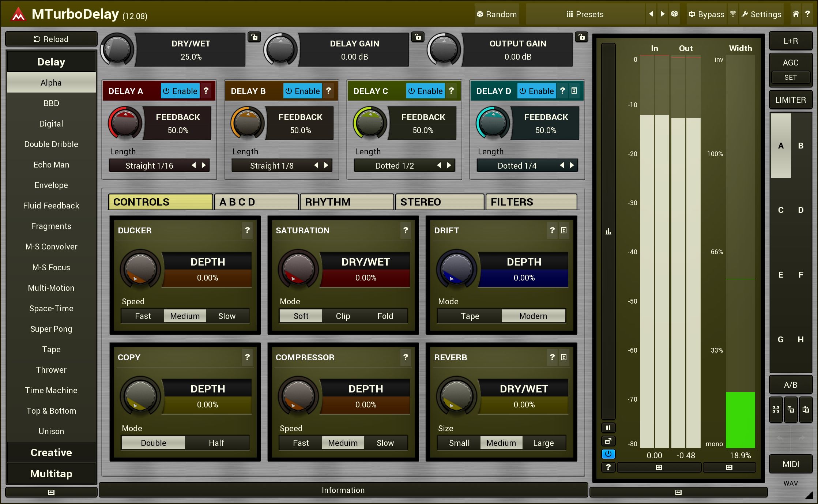Screen dimensions: 818x504
Task: Set DRIFT mode to Tape
Action: (470, 316)
